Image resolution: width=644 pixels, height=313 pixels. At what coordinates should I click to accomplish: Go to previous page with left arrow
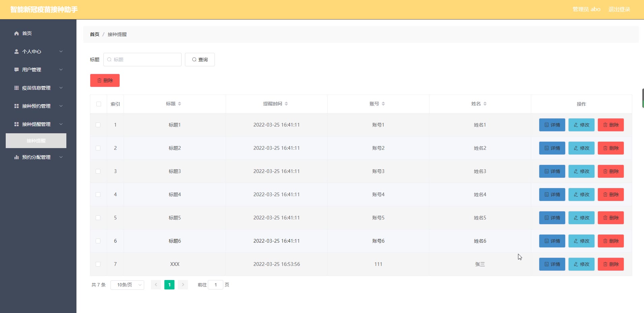point(156,285)
